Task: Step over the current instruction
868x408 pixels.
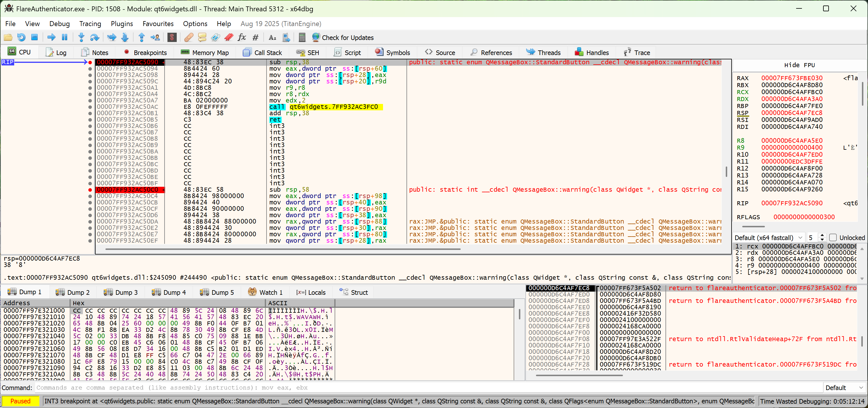Action: 94,37
